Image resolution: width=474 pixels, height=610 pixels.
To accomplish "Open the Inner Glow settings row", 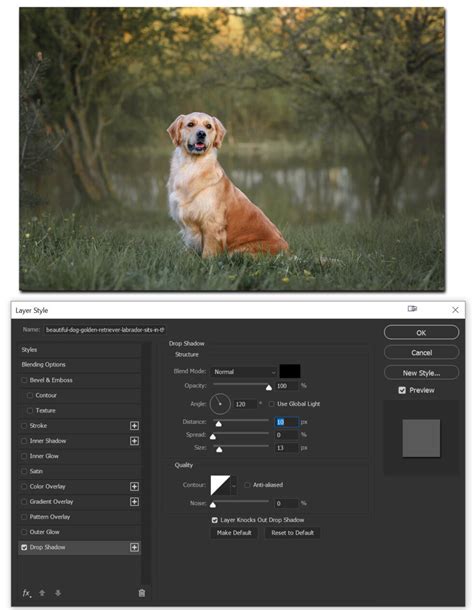I will (x=79, y=456).
